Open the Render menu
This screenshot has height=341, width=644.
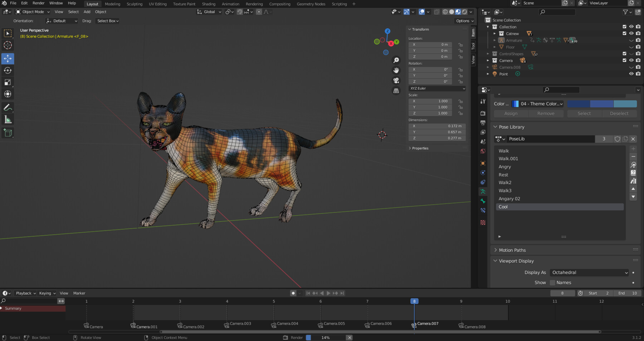(38, 3)
